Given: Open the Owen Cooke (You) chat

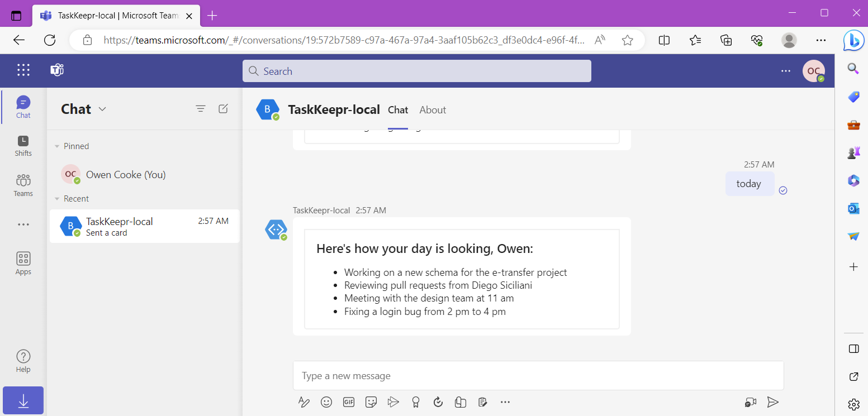Looking at the screenshot, I should pyautogui.click(x=144, y=174).
